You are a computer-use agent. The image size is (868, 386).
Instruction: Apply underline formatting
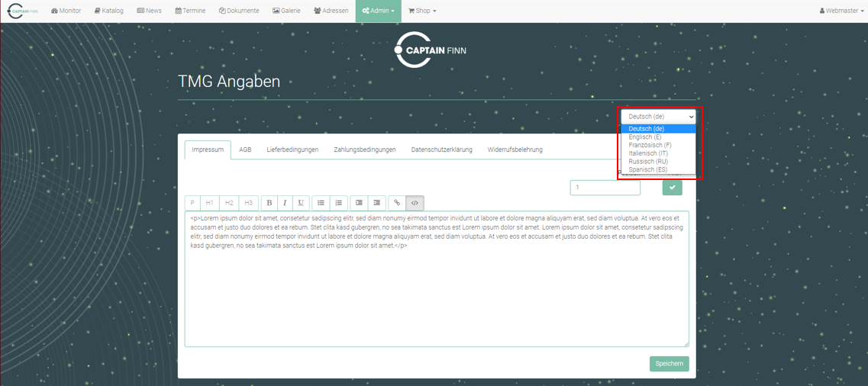tap(301, 203)
